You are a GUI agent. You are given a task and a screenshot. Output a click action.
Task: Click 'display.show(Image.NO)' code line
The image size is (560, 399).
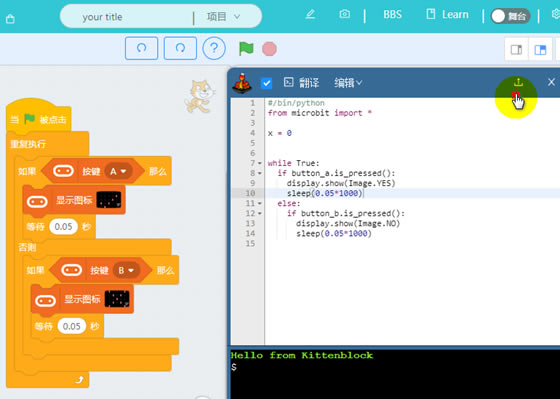tap(348, 223)
